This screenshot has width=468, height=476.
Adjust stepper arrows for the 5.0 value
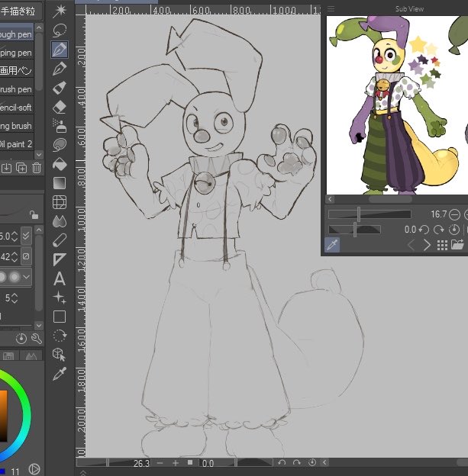click(15, 236)
